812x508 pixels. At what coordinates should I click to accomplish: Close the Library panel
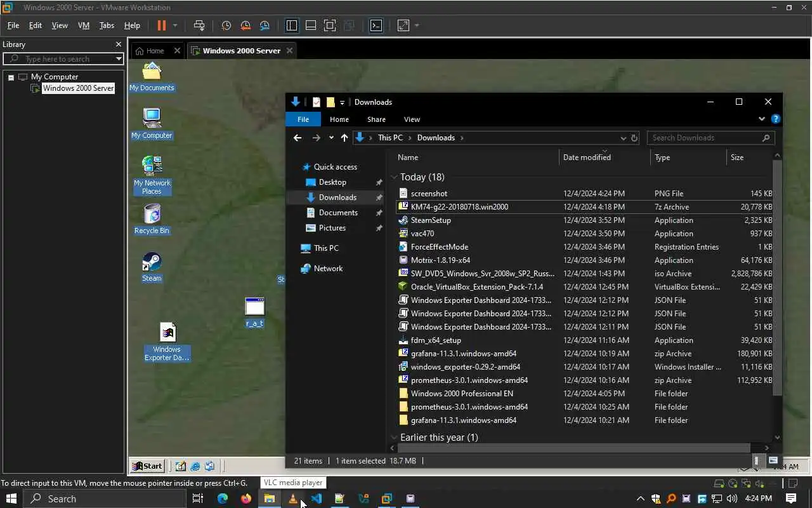coord(118,44)
